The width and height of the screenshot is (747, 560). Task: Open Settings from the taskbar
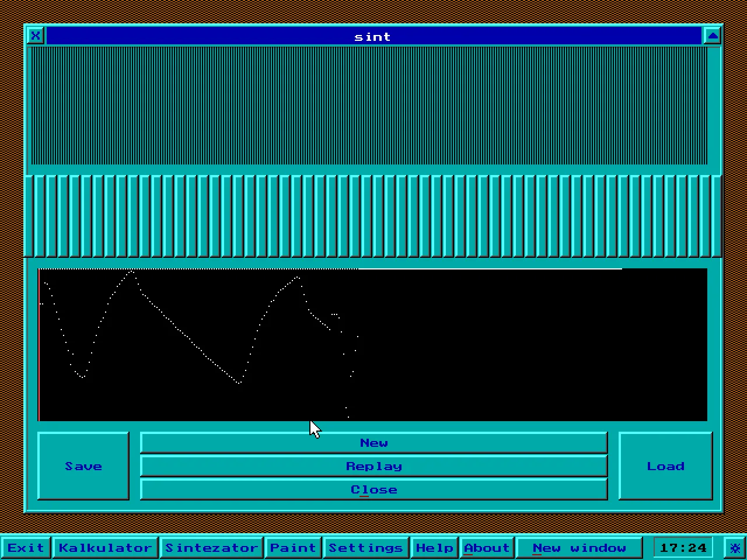365,548
